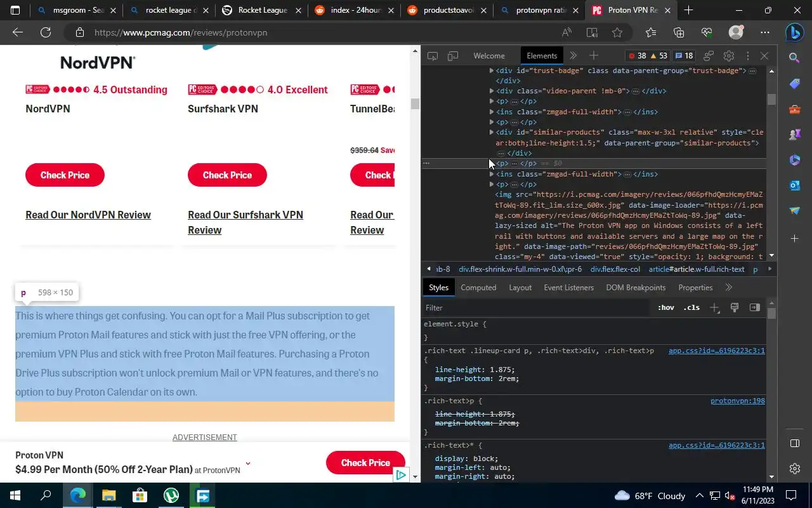Open Read Our Surfshark VPN Review link
The width and height of the screenshot is (812, 508).
246,222
